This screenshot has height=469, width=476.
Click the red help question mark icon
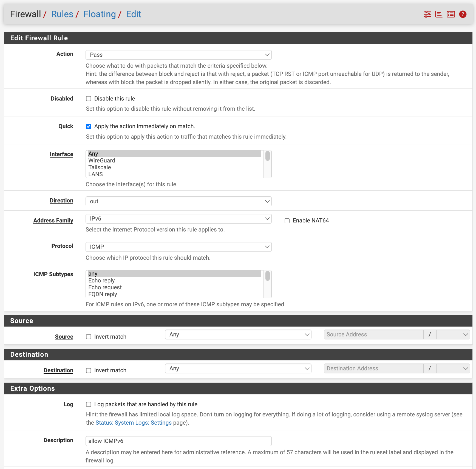click(463, 14)
